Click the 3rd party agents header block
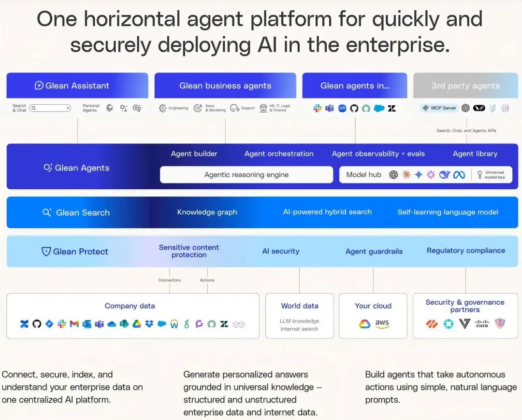Viewport: 522px width, 420px height. 466,85
